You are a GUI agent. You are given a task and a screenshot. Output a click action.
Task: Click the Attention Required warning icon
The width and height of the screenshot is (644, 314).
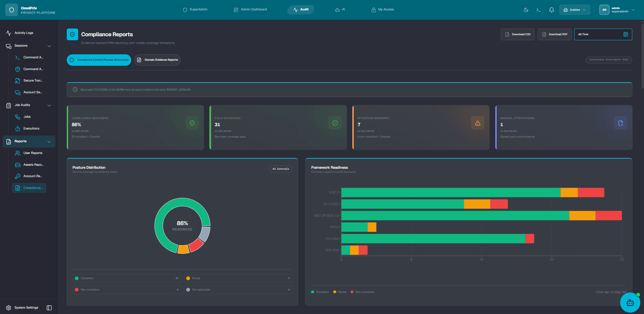tap(478, 123)
